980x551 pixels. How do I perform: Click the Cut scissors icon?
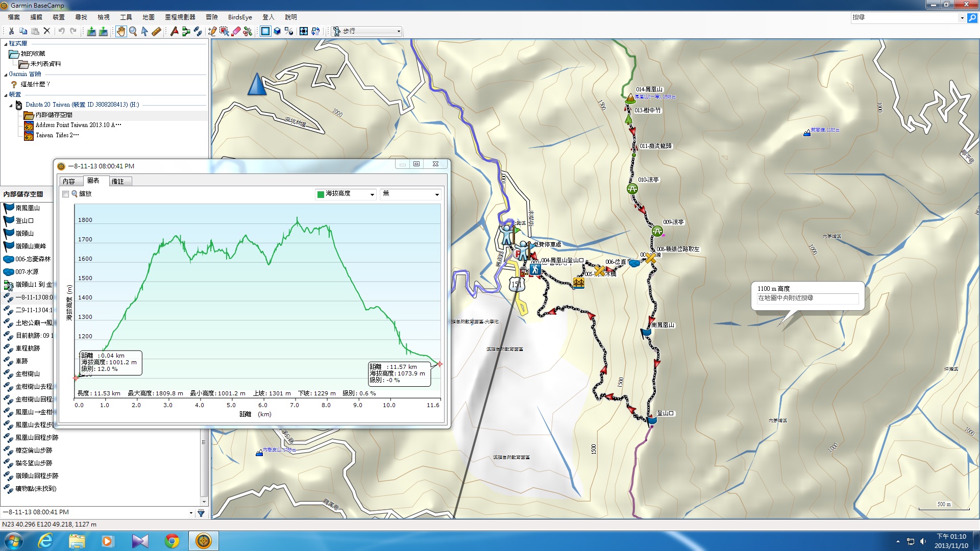(11, 31)
